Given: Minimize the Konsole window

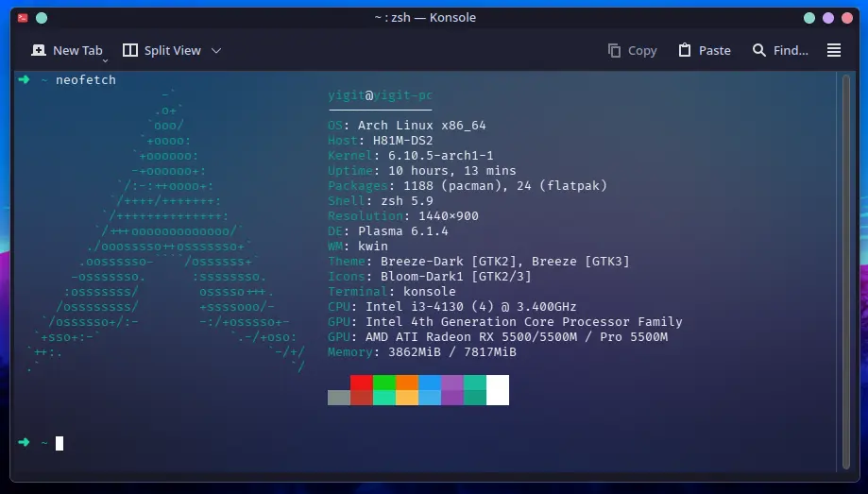Looking at the screenshot, I should pos(809,18).
